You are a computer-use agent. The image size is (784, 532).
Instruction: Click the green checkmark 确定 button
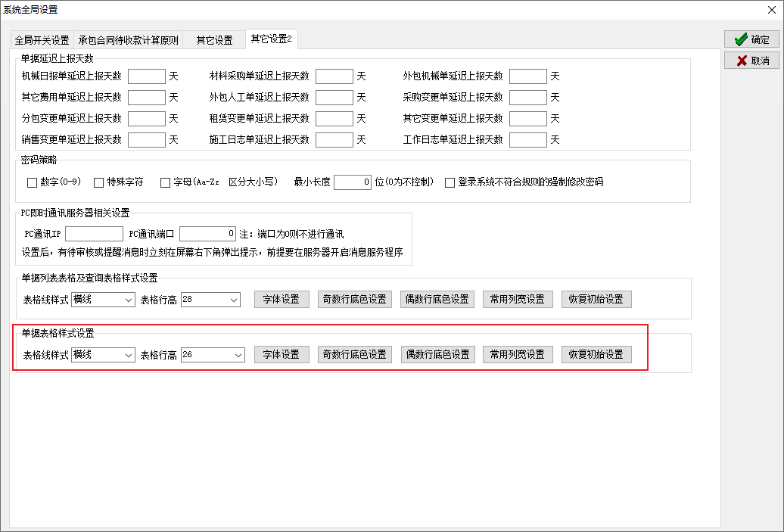pos(751,39)
